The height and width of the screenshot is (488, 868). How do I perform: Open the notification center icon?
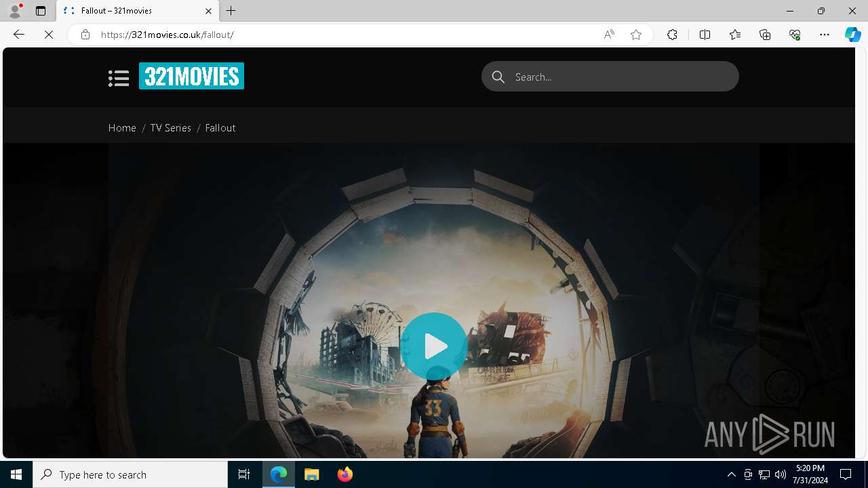846,474
